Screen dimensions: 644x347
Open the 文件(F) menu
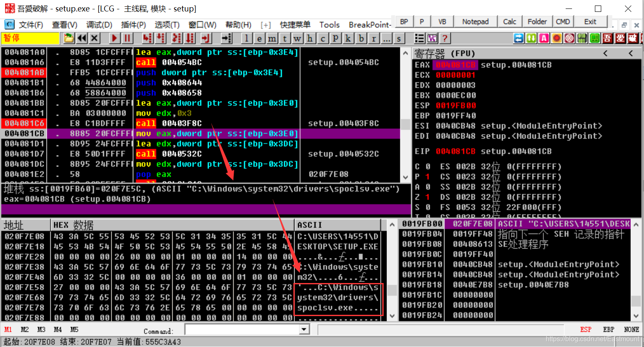tap(31, 25)
